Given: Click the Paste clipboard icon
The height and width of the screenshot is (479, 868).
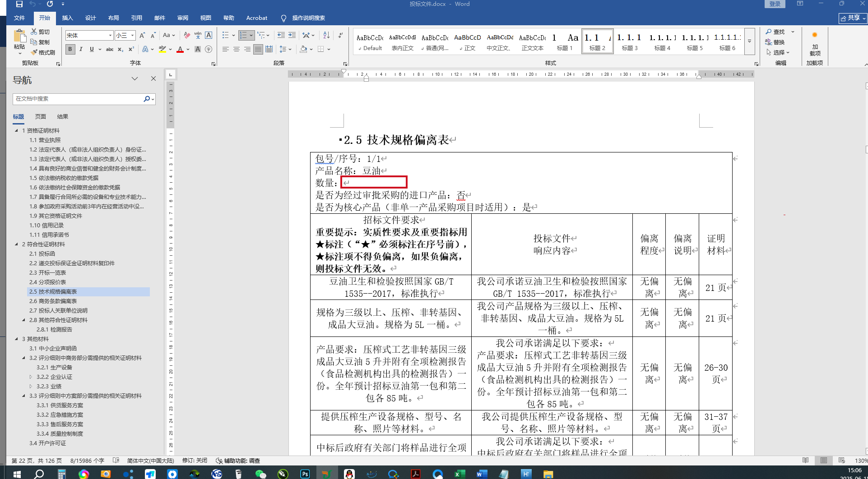Looking at the screenshot, I should [19, 36].
